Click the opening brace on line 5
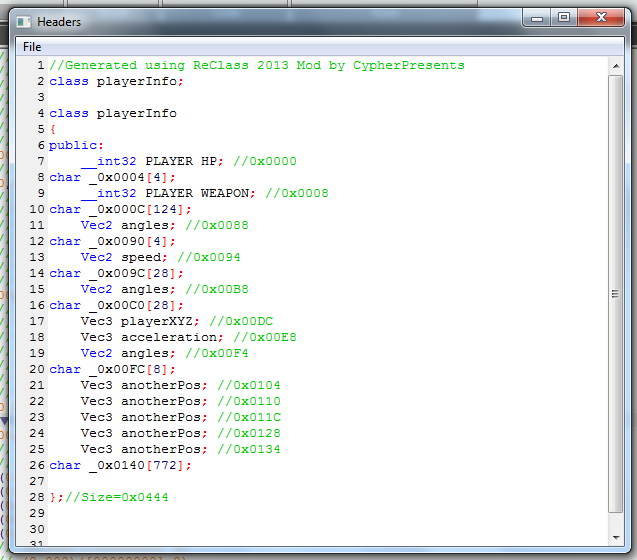The height and width of the screenshot is (560, 637). [x=52, y=129]
